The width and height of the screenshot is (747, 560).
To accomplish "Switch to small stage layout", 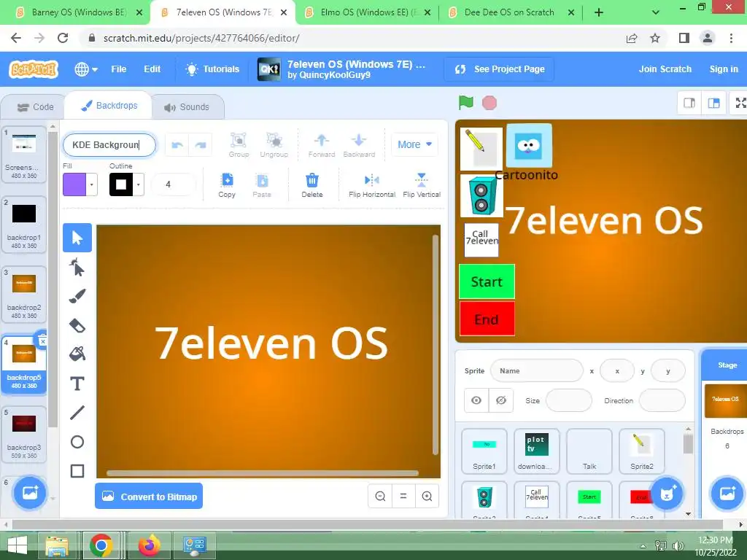I will (x=689, y=103).
